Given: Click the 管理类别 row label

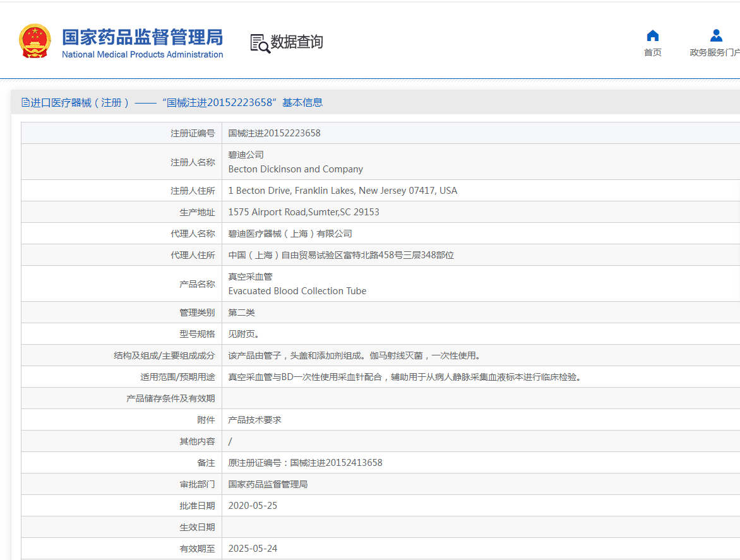Looking at the screenshot, I should [x=197, y=313].
